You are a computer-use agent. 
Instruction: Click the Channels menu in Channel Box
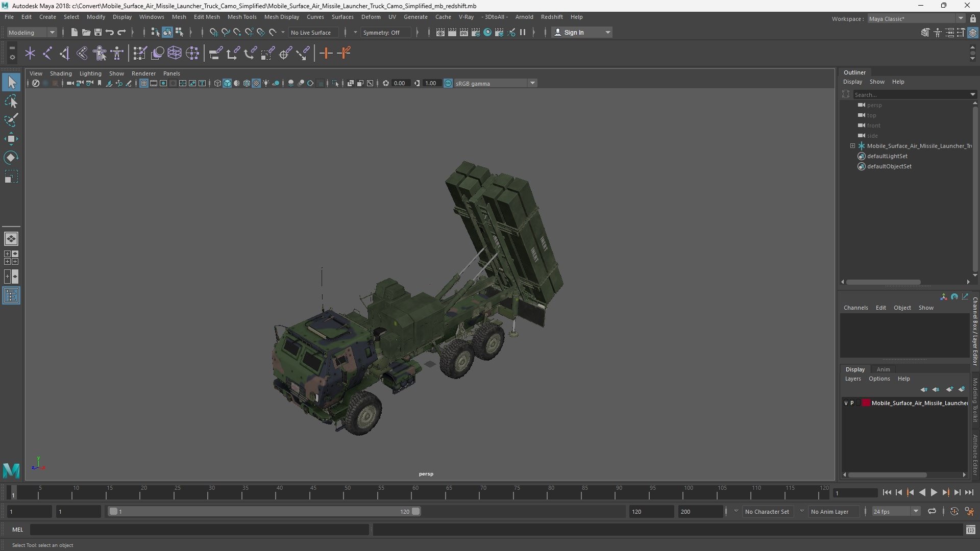point(855,308)
